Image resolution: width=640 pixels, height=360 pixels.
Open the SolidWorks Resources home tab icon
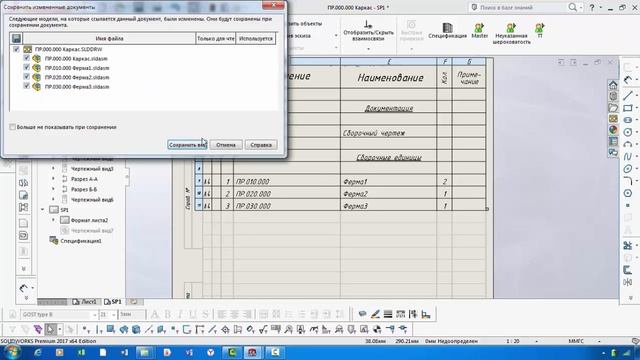pos(613,85)
